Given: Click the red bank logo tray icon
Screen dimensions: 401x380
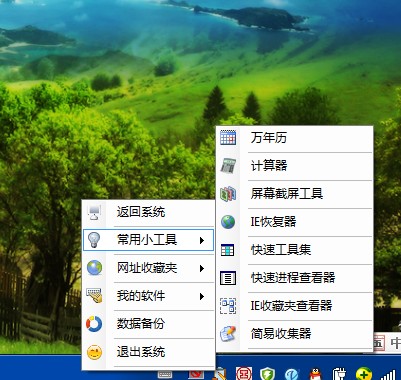Looking at the screenshot, I should (x=244, y=374).
